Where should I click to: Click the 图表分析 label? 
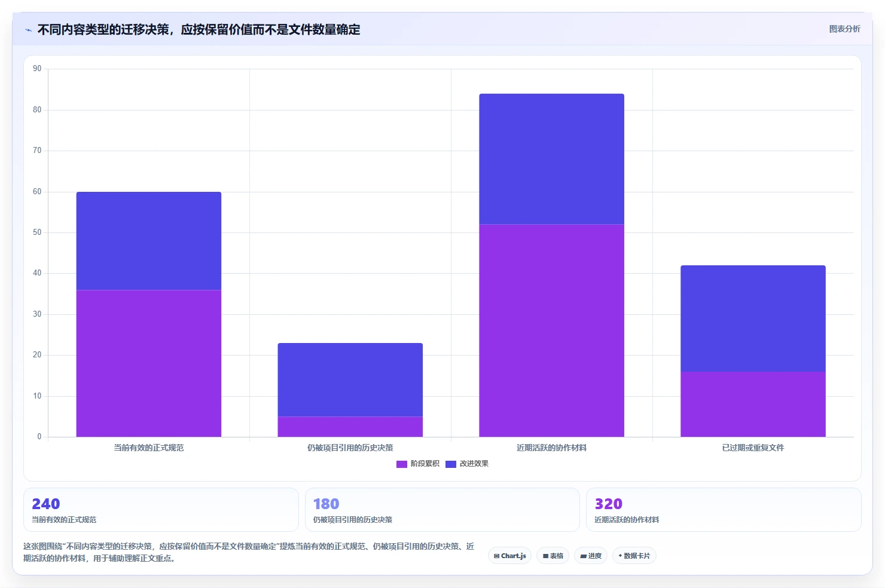tap(844, 29)
